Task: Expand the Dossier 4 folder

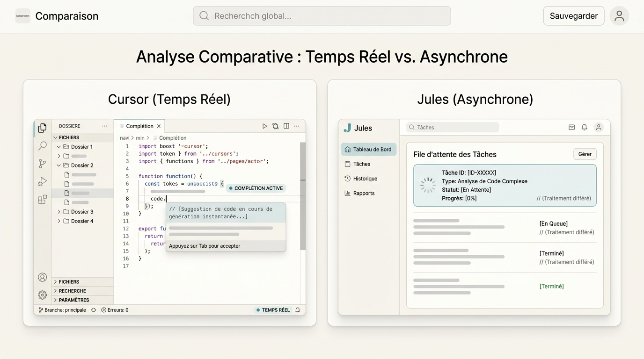Action: [x=59, y=221]
